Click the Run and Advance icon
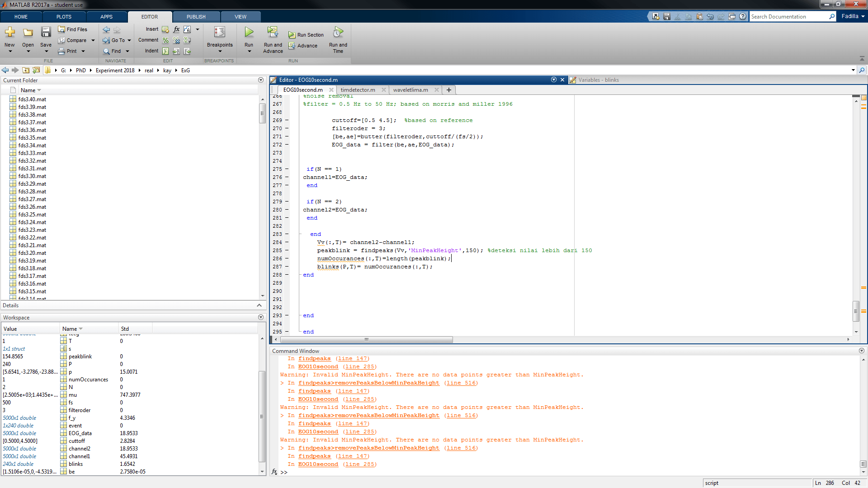This screenshot has width=868, height=488. pos(273,33)
